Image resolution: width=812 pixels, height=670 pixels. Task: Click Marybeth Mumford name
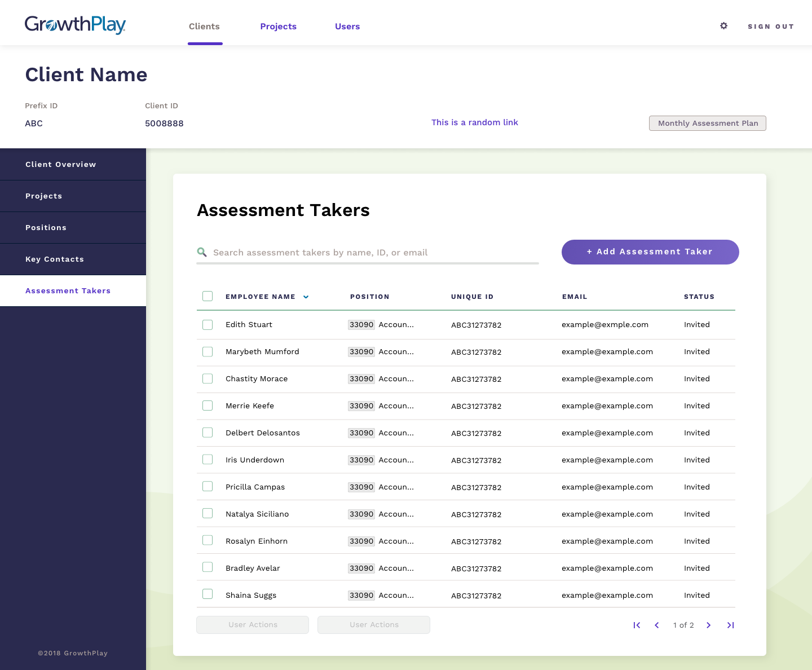point(262,352)
